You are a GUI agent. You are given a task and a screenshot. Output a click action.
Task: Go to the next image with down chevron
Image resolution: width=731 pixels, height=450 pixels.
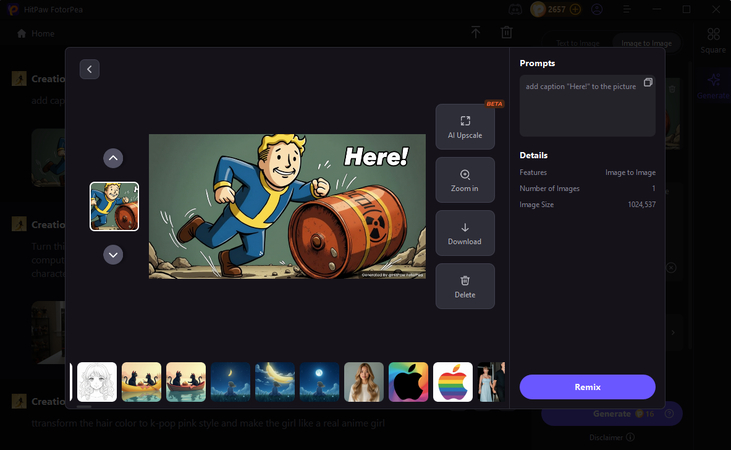[x=114, y=254]
